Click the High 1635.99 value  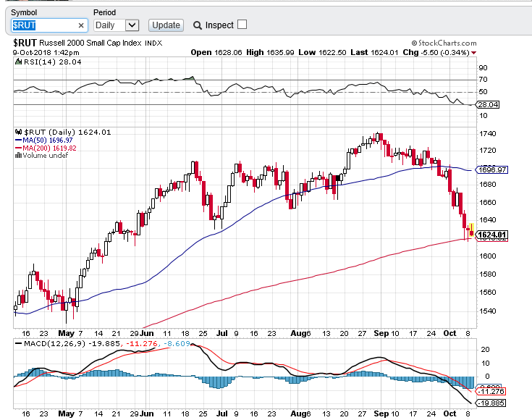pos(270,53)
